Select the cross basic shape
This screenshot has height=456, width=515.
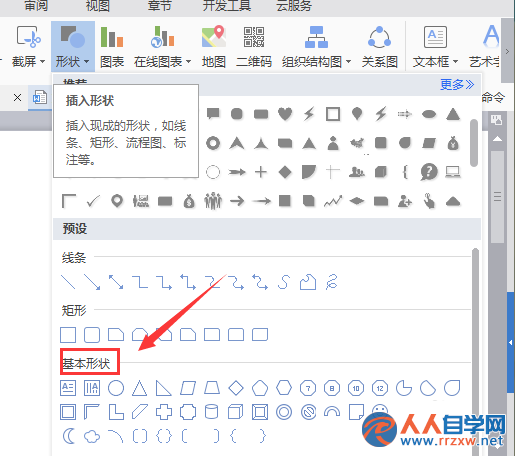coord(164,412)
